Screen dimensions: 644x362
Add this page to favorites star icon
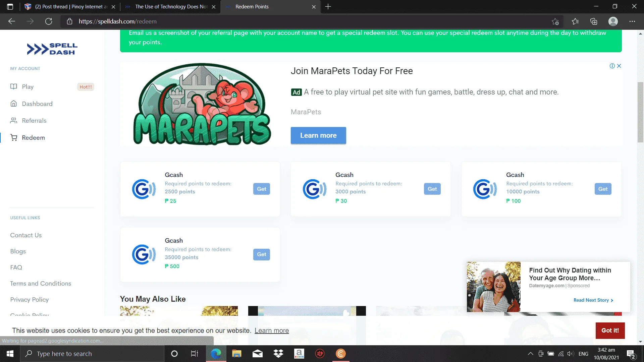click(x=555, y=21)
